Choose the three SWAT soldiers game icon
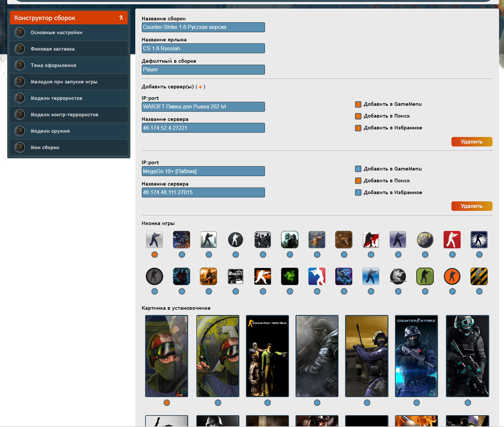 pos(263,239)
